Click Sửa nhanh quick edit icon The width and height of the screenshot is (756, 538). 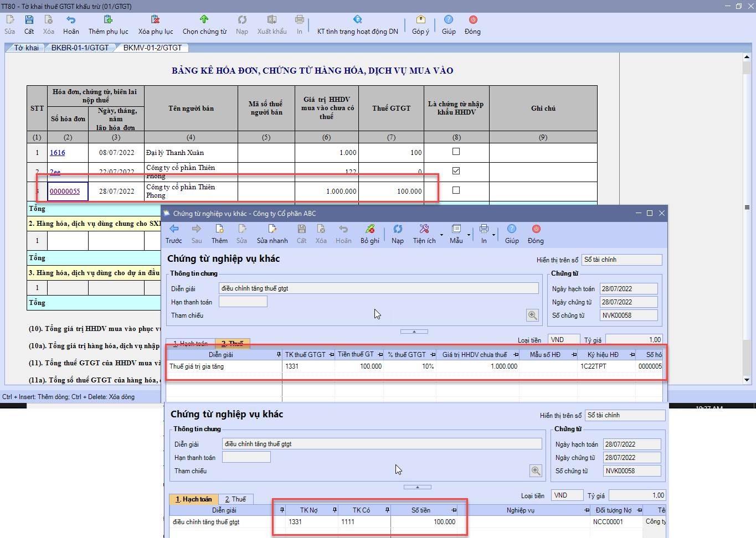click(x=272, y=229)
